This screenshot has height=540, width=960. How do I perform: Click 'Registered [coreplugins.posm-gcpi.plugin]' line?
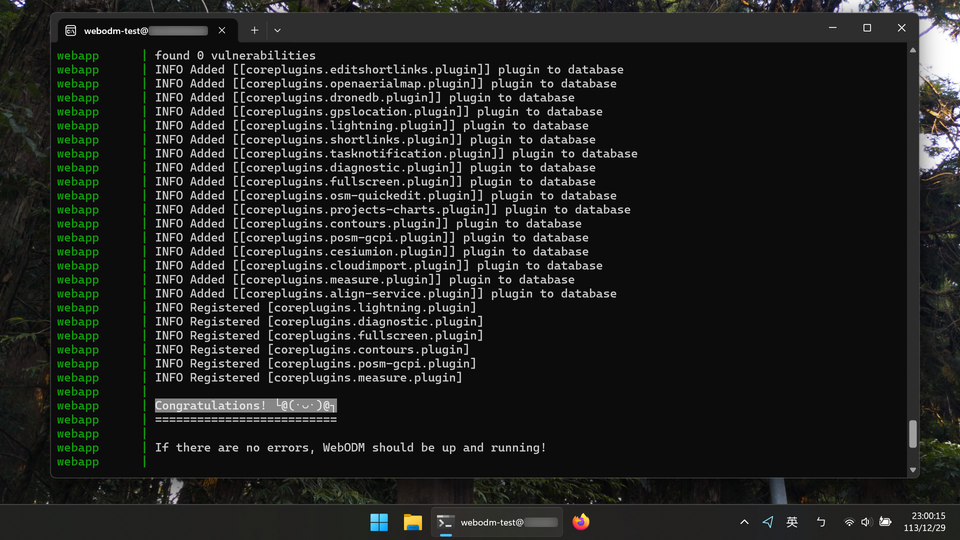tap(315, 364)
